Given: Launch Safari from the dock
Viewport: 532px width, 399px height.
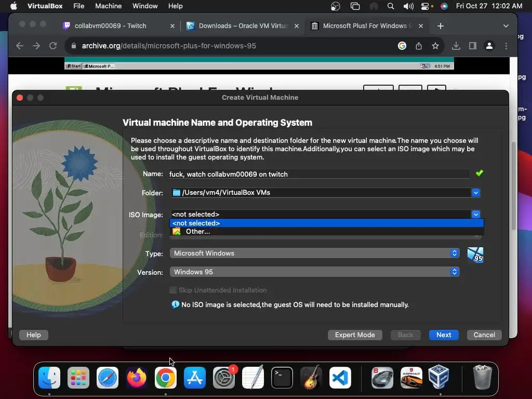Looking at the screenshot, I should click(108, 378).
